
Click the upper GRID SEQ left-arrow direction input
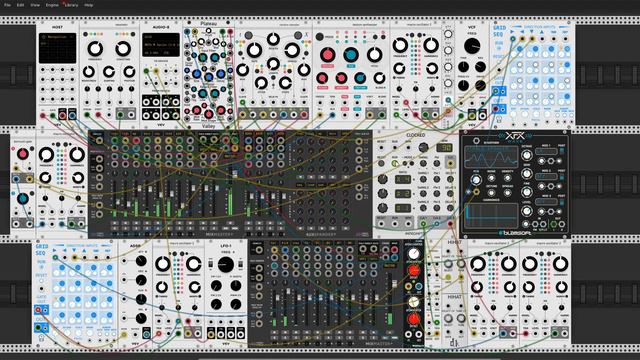(x=522, y=39)
